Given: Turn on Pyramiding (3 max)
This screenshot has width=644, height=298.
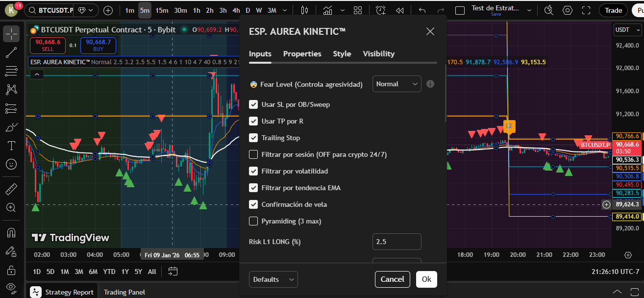Looking at the screenshot, I should click(x=253, y=221).
